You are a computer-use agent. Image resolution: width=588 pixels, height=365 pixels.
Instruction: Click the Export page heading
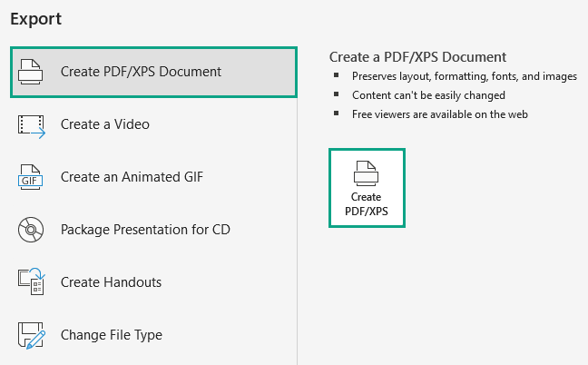point(36,19)
